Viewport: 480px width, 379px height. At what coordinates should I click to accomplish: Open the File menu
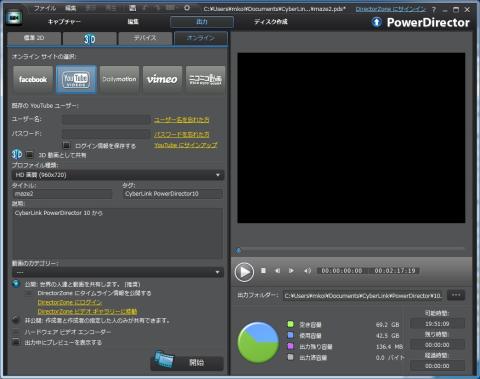[45, 8]
